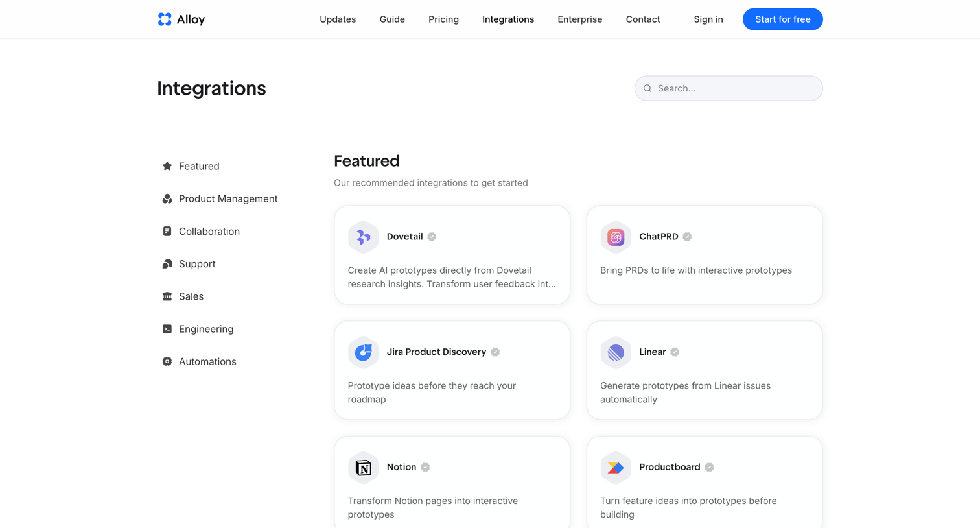Click the Dovetail app icon
This screenshot has height=528, width=980.
(x=363, y=237)
